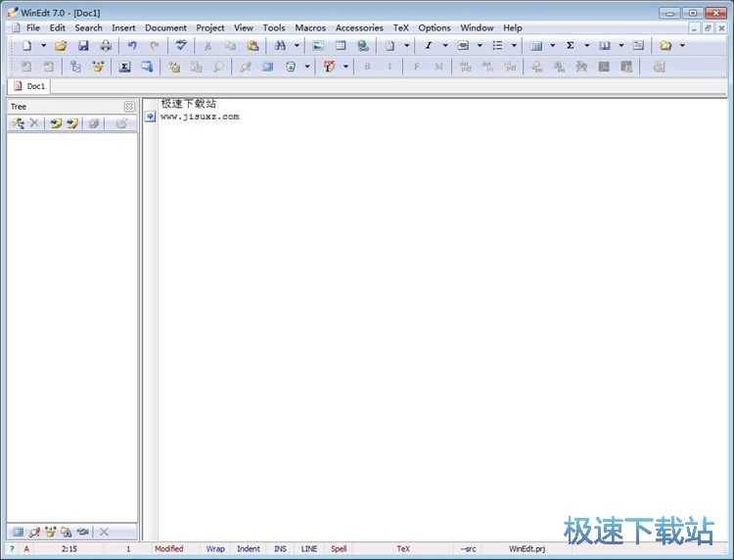Click the monitor icon at Tree panel bottom
This screenshot has height=560, width=734.
[x=19, y=532]
